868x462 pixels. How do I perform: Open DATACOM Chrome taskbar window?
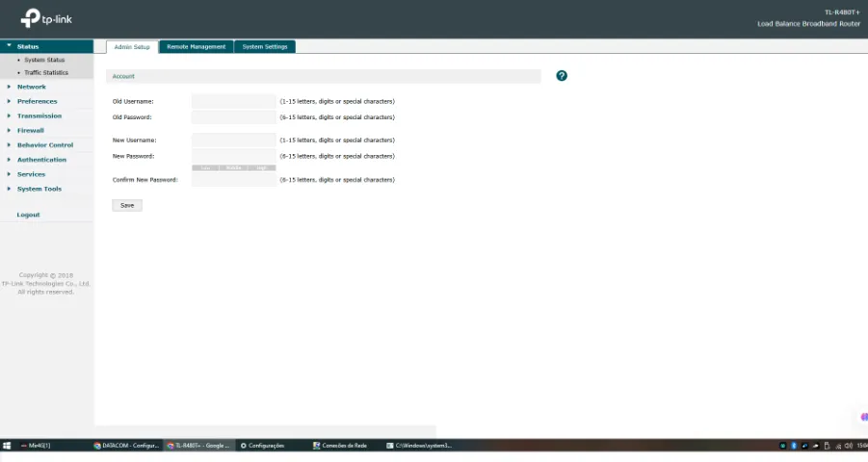pos(127,446)
